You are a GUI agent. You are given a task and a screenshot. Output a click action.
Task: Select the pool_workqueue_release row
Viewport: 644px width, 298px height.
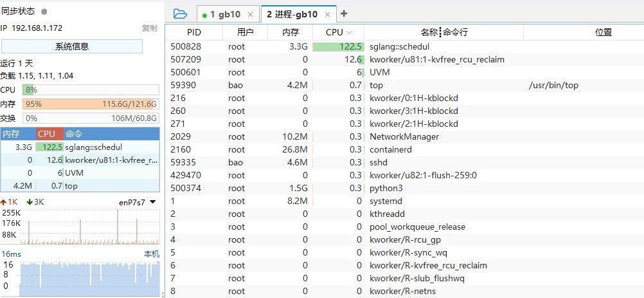404,227
